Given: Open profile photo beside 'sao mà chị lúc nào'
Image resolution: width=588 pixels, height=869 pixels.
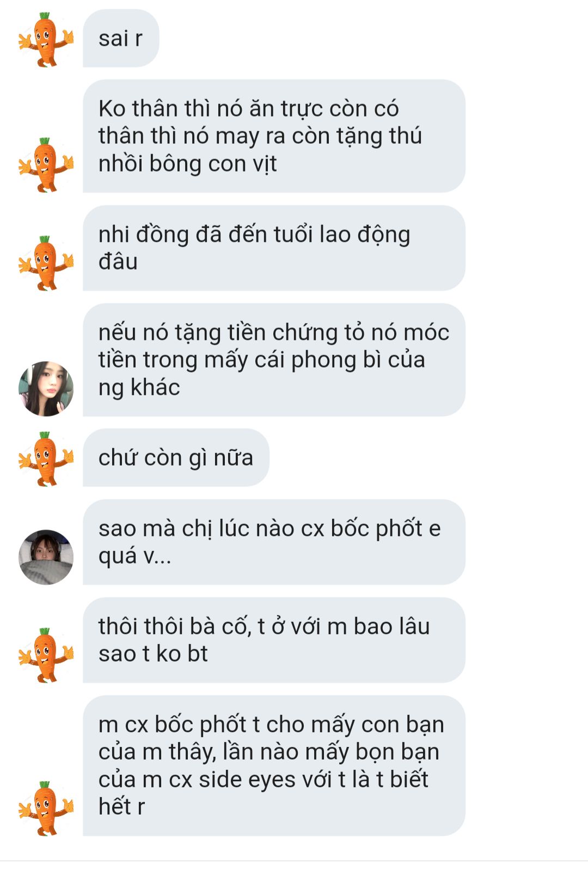Looking at the screenshot, I should click(x=46, y=557).
